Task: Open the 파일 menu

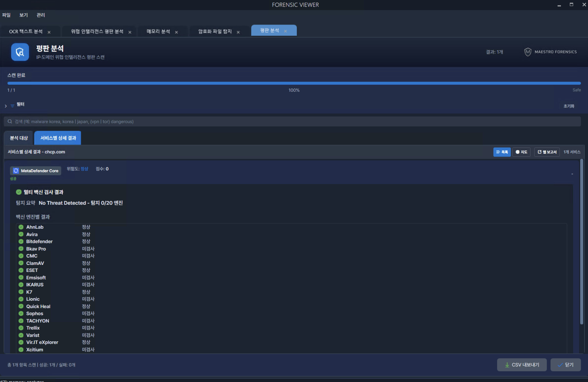Action: tap(6, 15)
